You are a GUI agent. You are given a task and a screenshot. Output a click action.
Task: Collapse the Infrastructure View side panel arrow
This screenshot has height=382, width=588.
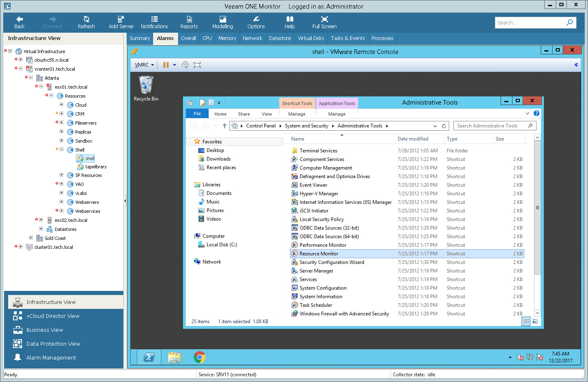[125, 201]
